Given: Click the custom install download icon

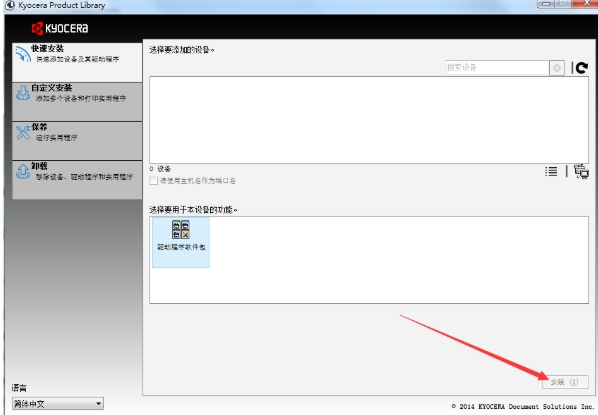Looking at the screenshot, I should tap(23, 93).
